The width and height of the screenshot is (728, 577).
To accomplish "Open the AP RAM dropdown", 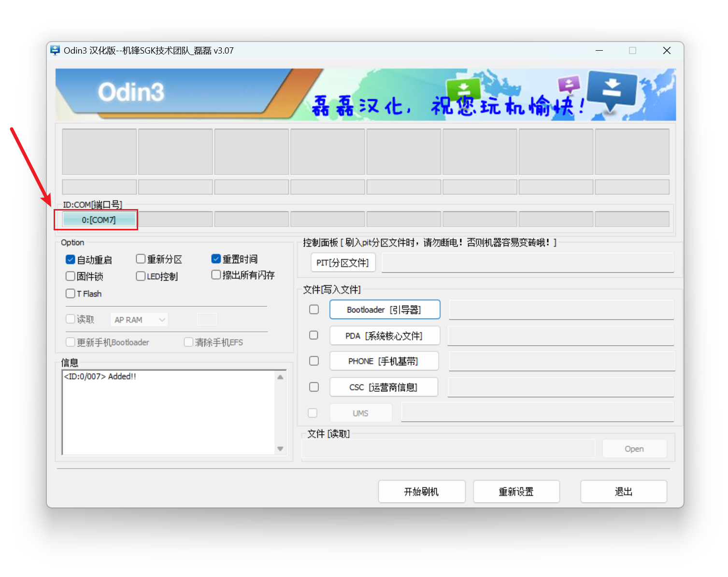I will (139, 320).
